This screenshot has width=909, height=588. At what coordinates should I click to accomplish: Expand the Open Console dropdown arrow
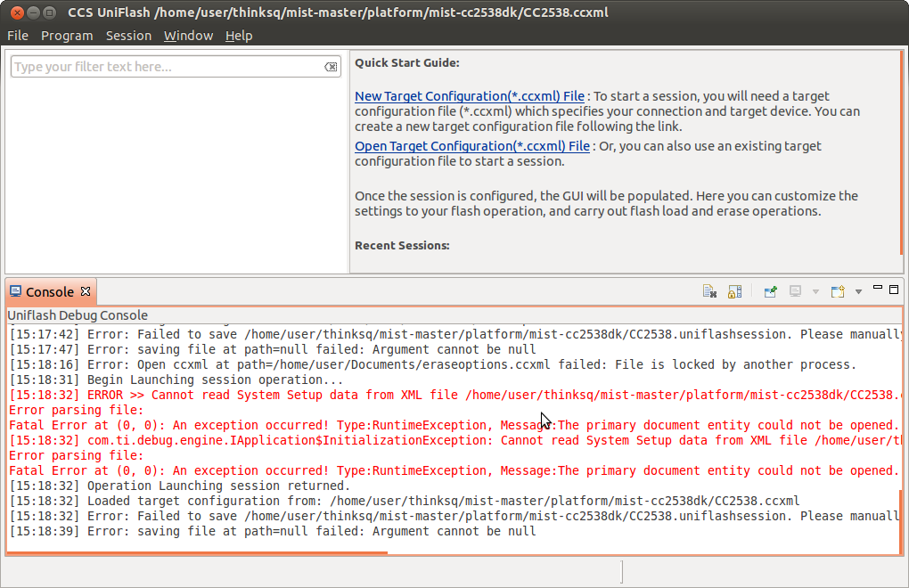point(858,291)
